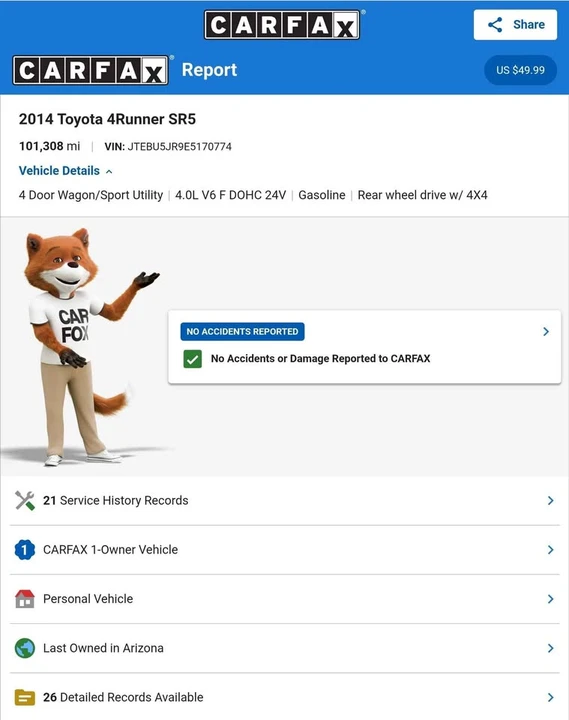Viewport: 569px width, 720px height.
Task: Click No Accidents or Damage Reported text
Action: pos(321,359)
